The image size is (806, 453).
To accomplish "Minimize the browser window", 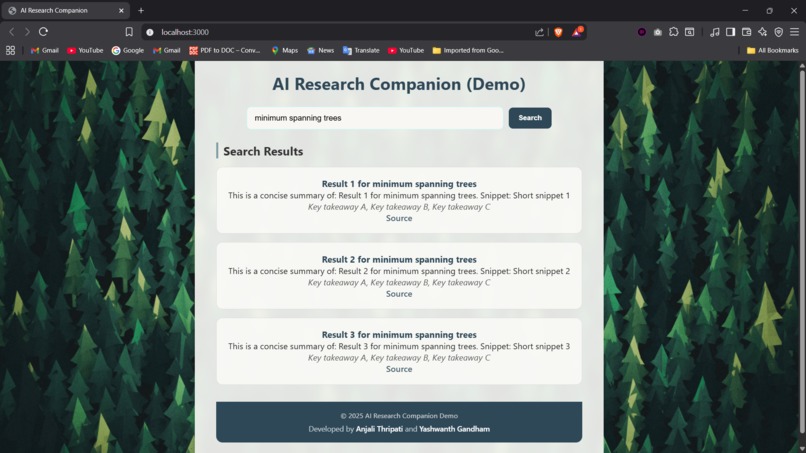I will pyautogui.click(x=745, y=10).
